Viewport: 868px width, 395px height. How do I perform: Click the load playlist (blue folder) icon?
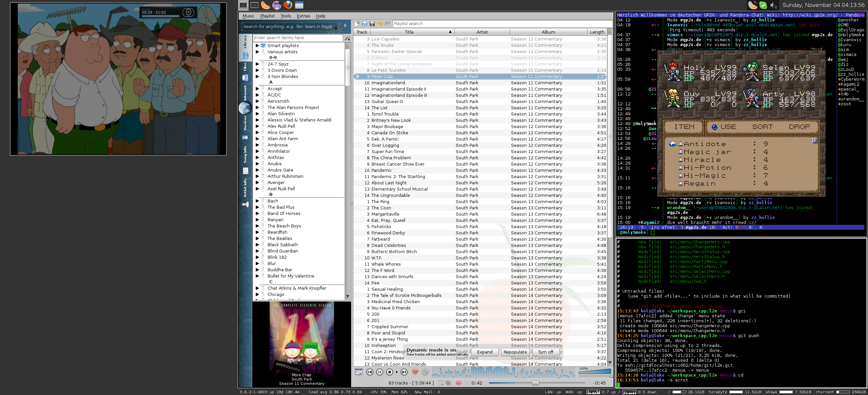coord(365,23)
